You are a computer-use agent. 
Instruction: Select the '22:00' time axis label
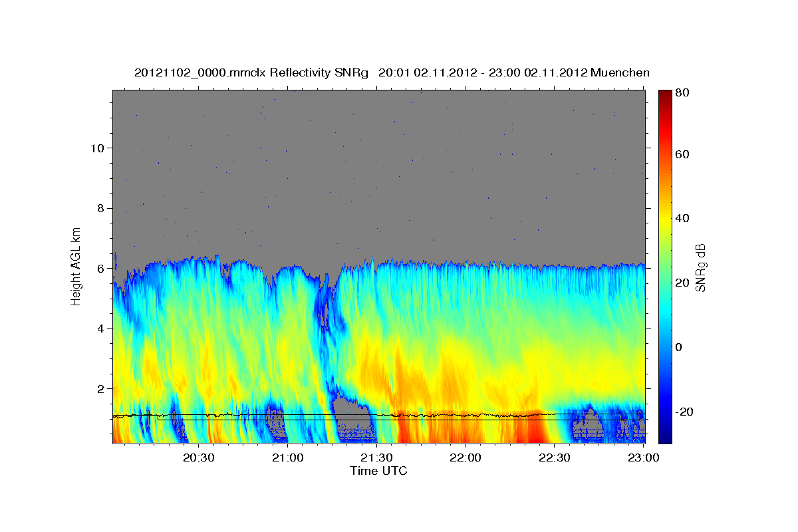tap(465, 458)
